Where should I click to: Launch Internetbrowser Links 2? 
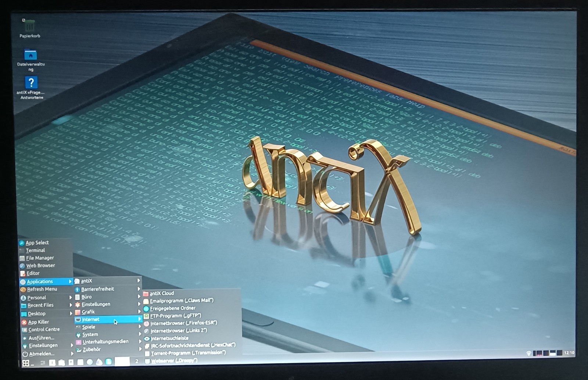(x=192, y=330)
